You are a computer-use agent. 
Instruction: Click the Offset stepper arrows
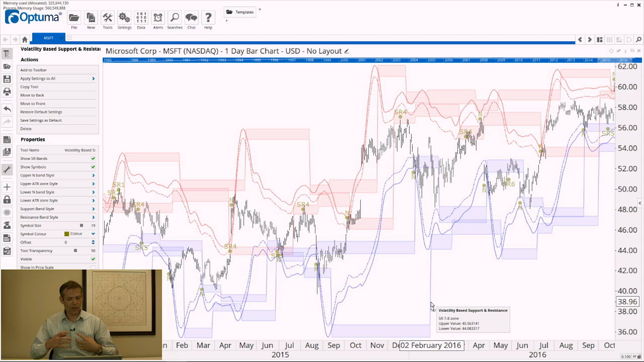tap(93, 242)
